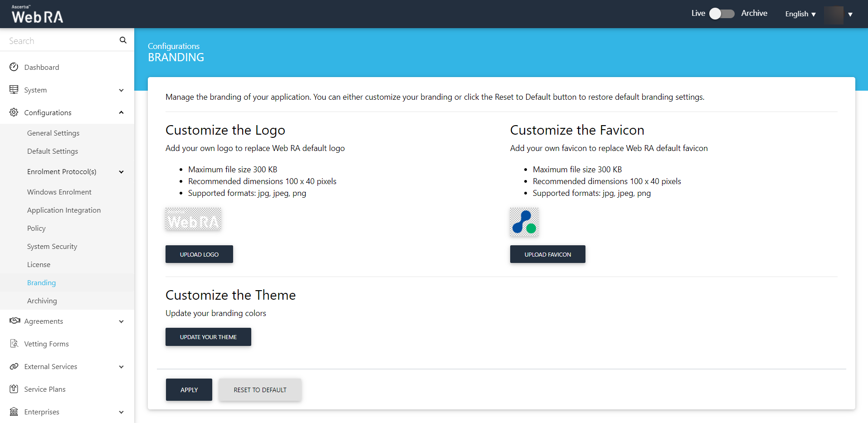Open the English language dropdown
The image size is (868, 423).
[800, 14]
